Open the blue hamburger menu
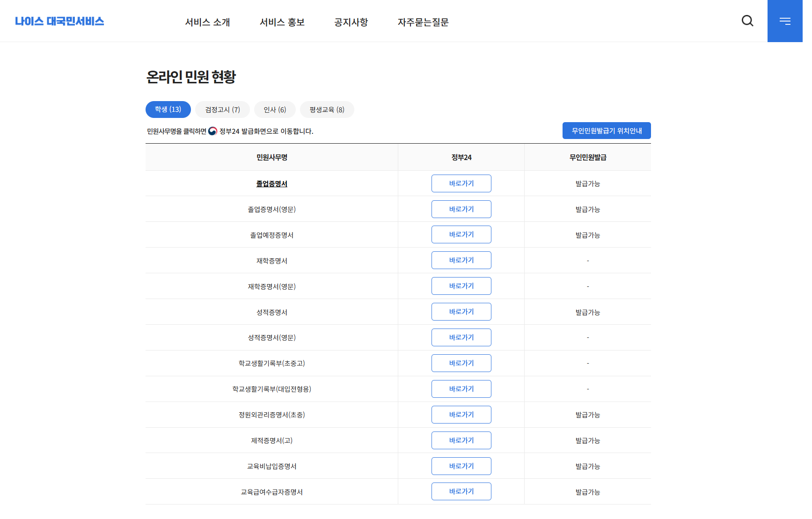 (785, 21)
